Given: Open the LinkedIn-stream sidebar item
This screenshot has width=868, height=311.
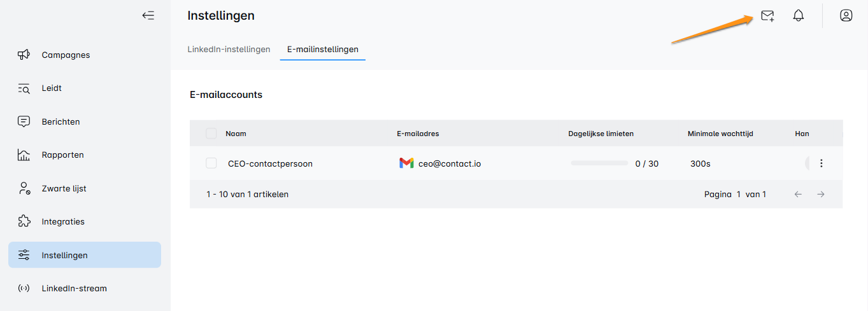Looking at the screenshot, I should coord(74,288).
